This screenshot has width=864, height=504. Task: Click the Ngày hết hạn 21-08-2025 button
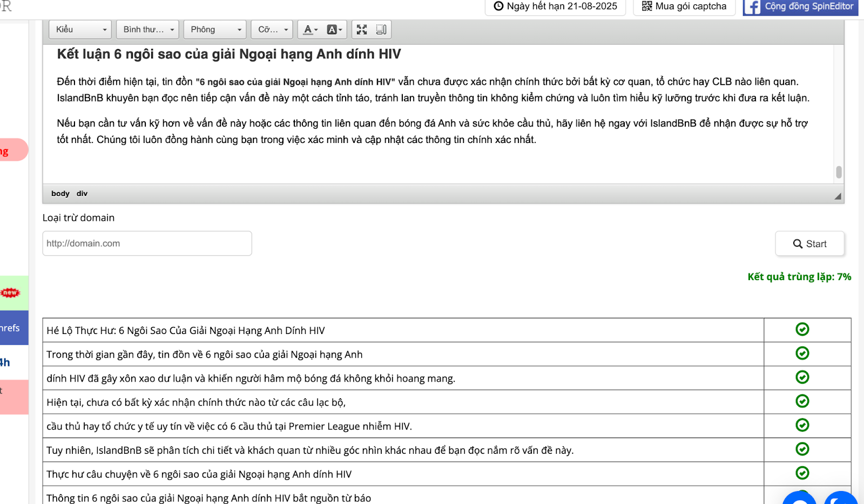click(555, 6)
